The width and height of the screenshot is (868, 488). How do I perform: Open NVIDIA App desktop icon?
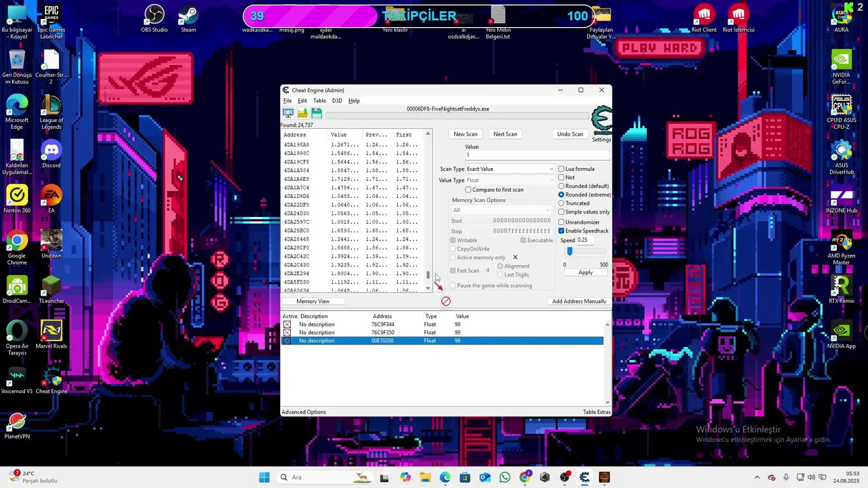coord(842,334)
